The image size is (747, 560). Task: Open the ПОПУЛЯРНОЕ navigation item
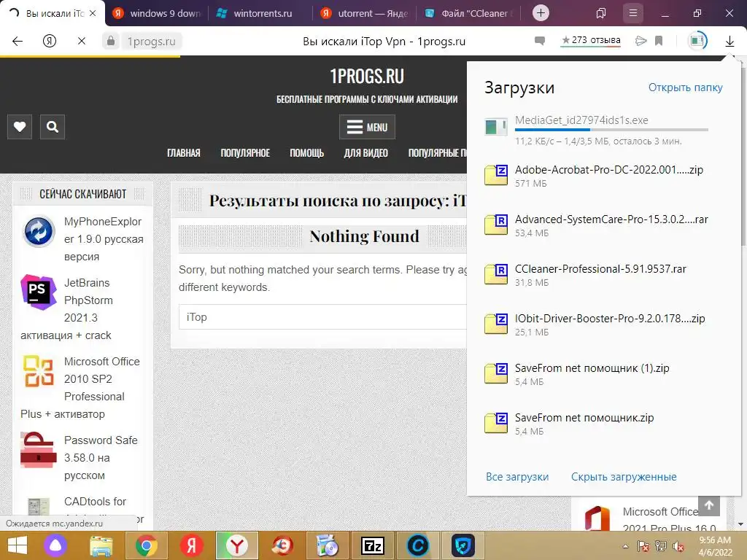coord(245,153)
